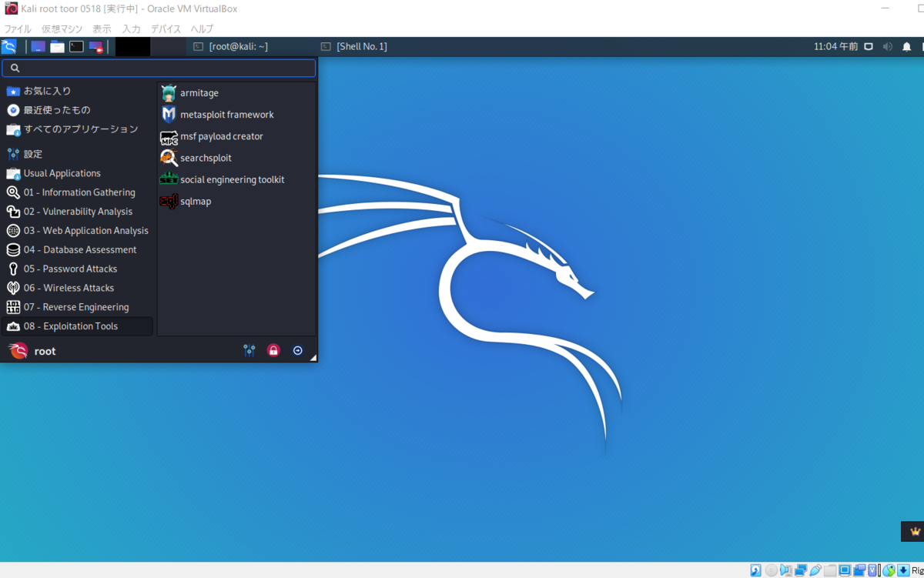The image size is (924, 578).
Task: Click the VirtualBox USB status icon
Action: pyautogui.click(x=815, y=570)
